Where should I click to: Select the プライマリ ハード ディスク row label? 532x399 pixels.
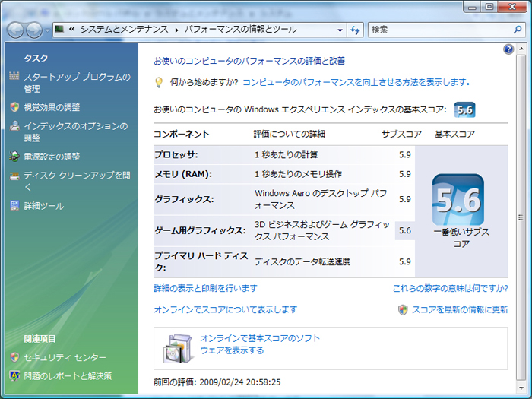(201, 261)
